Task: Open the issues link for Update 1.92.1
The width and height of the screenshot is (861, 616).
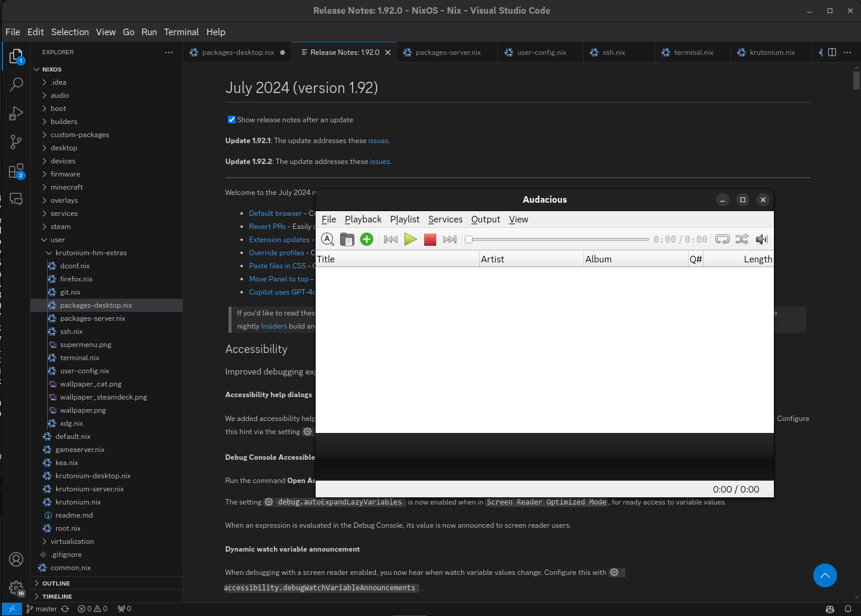Action: tap(378, 141)
